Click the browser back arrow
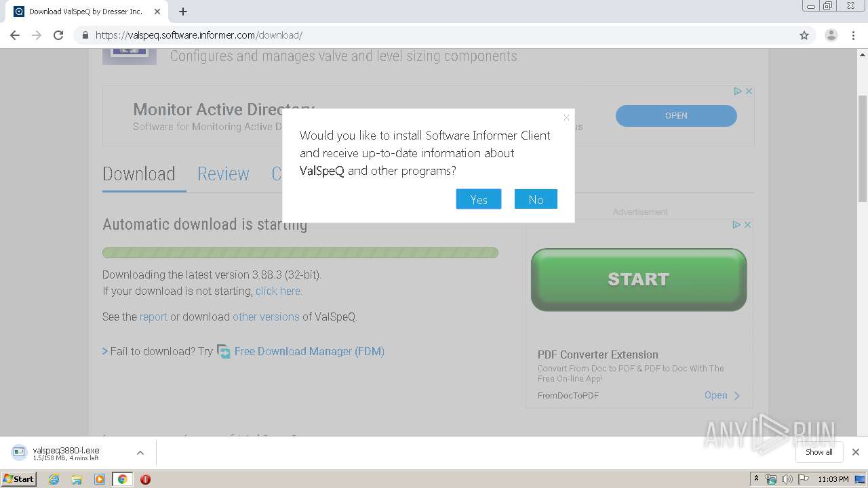The height and width of the screenshot is (488, 868). coord(15,35)
